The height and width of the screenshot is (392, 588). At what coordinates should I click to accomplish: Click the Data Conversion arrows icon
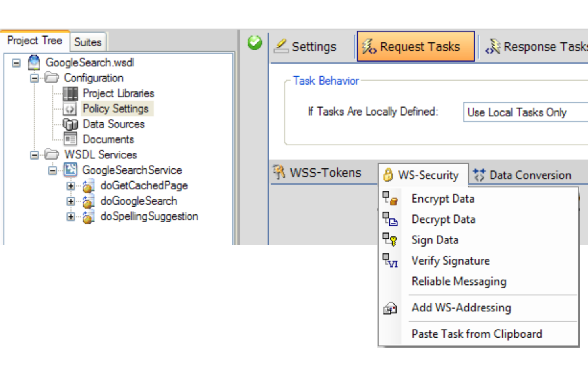pyautogui.click(x=479, y=175)
